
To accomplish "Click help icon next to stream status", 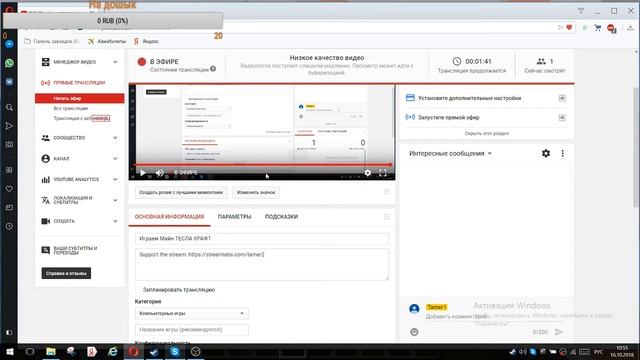I will [x=213, y=69].
